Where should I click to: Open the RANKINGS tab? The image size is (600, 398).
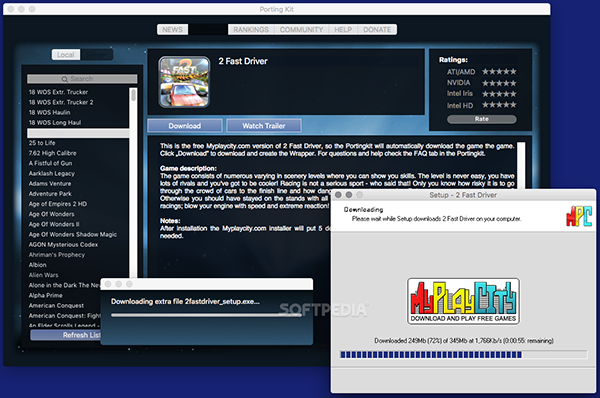pos(251,29)
